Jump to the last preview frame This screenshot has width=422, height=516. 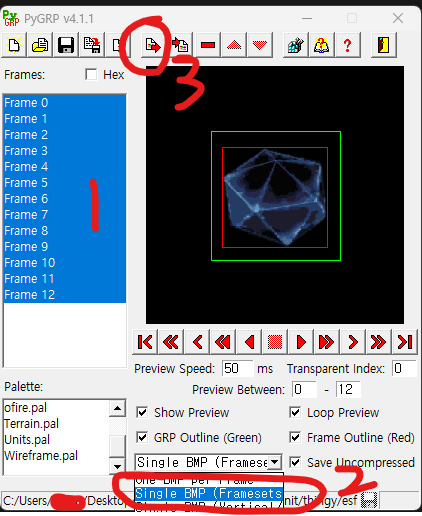pos(405,342)
